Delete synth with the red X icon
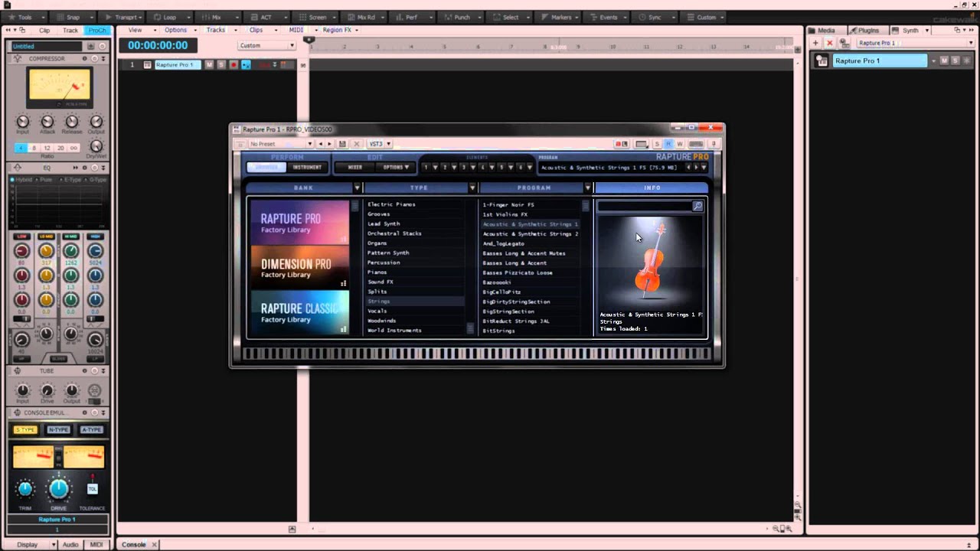980x551 pixels. pos(829,43)
